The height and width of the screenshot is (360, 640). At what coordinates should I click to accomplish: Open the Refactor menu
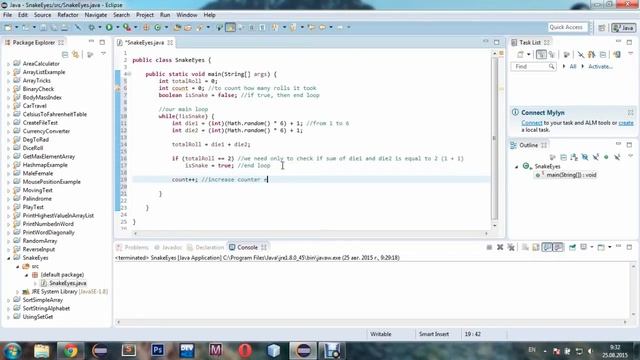coord(68,15)
